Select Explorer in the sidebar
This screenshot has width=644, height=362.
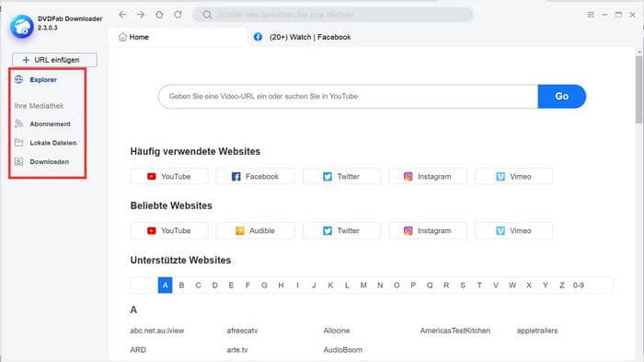[x=43, y=80]
